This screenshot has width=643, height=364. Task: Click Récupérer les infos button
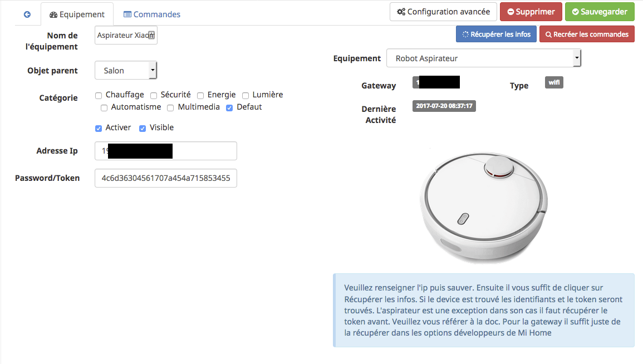click(x=496, y=34)
